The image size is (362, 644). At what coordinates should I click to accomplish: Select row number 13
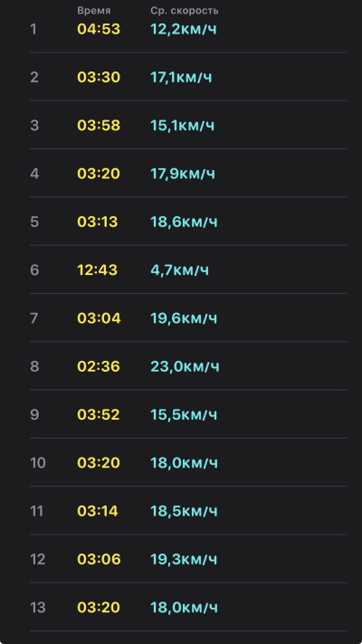pos(38,607)
